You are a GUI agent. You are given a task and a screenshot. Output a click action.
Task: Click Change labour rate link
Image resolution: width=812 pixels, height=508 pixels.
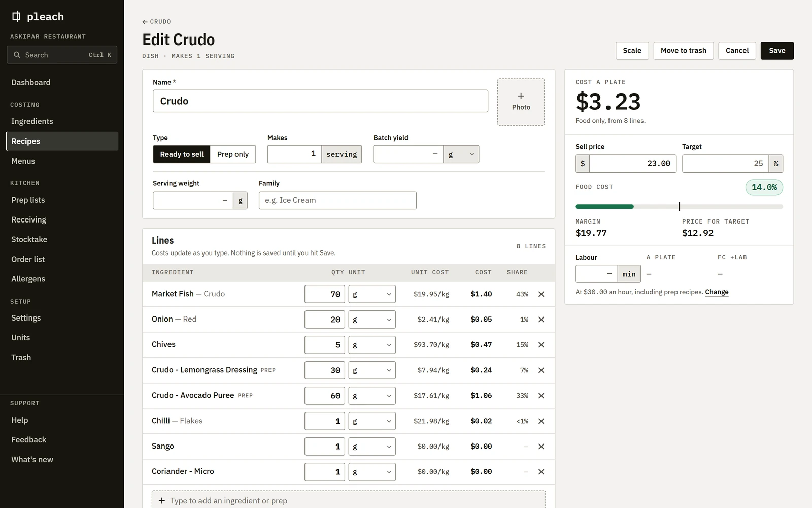point(717,292)
